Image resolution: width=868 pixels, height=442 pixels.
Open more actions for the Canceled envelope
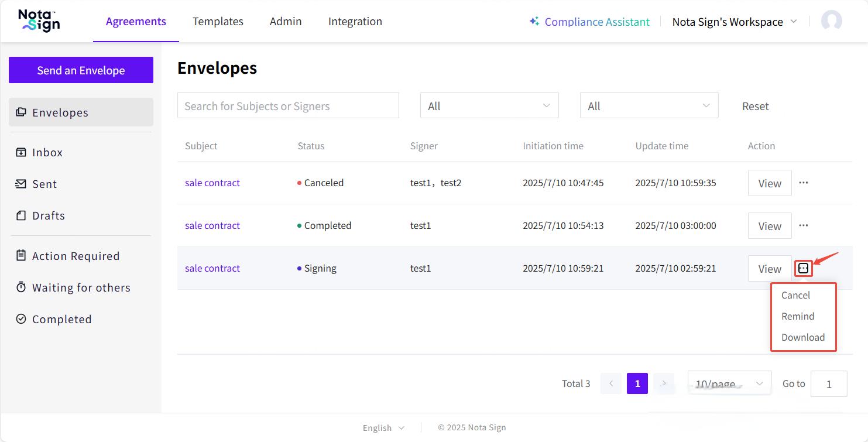click(803, 183)
